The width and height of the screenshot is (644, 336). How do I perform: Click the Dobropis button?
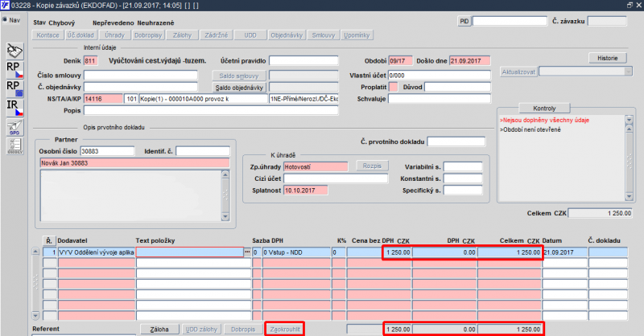click(243, 329)
